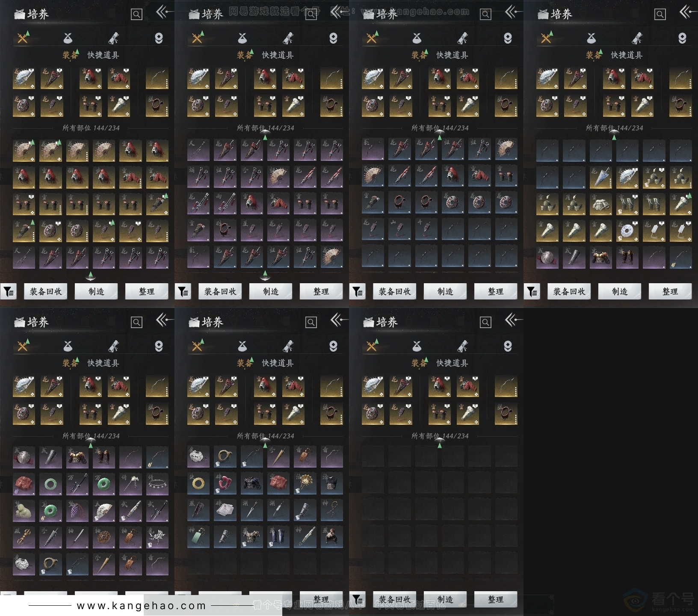Switch to 快捷道具 tab in third panel

click(452, 55)
